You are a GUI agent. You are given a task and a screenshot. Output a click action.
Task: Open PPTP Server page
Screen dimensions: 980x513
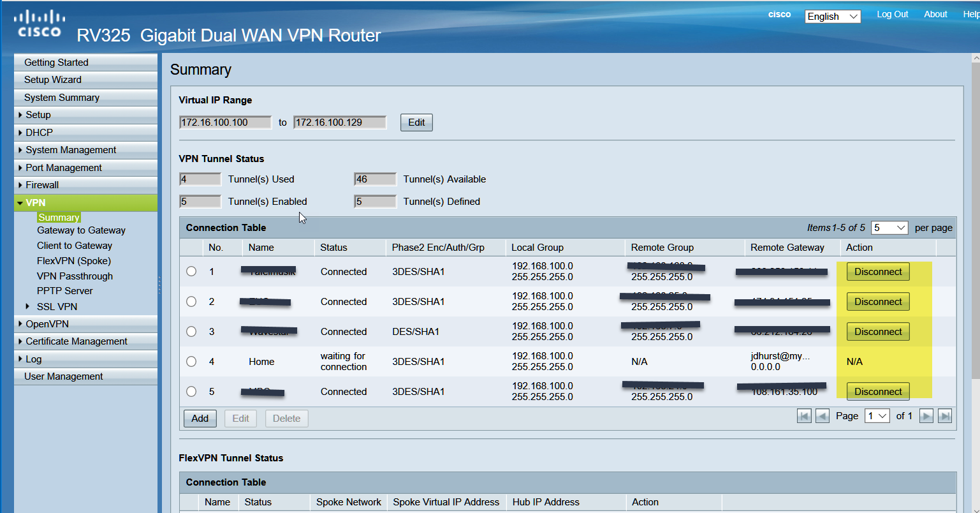(x=65, y=291)
